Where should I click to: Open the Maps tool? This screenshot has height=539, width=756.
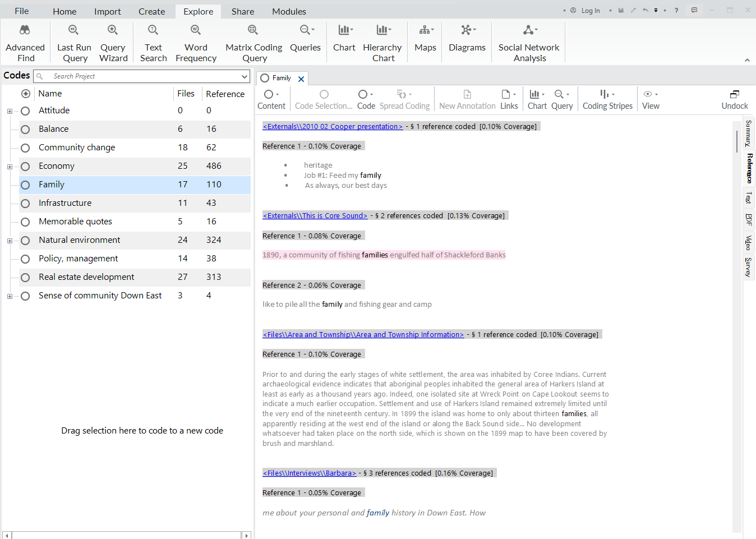click(x=425, y=42)
